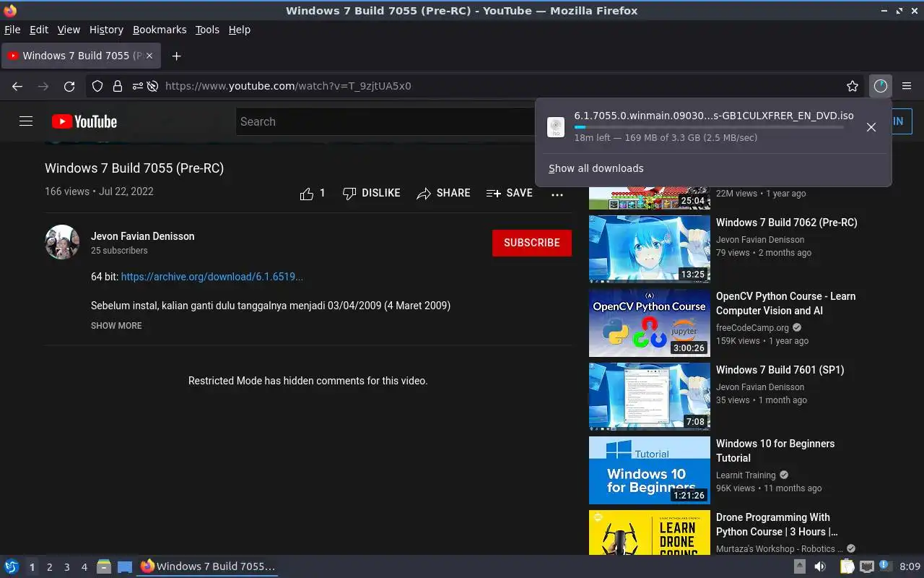Open the File menu

click(x=12, y=30)
